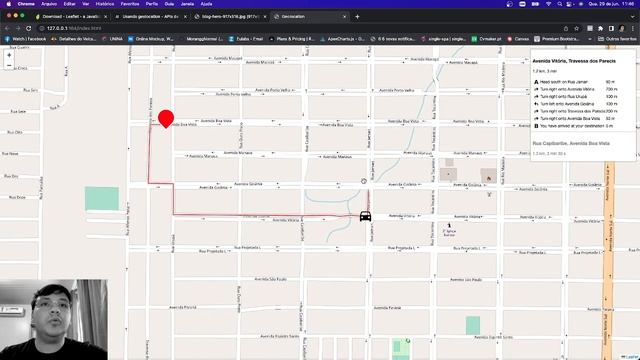Select route Avenida Vitória, Travessa dos Parecis
The height and width of the screenshot is (360, 640).
[574, 61]
